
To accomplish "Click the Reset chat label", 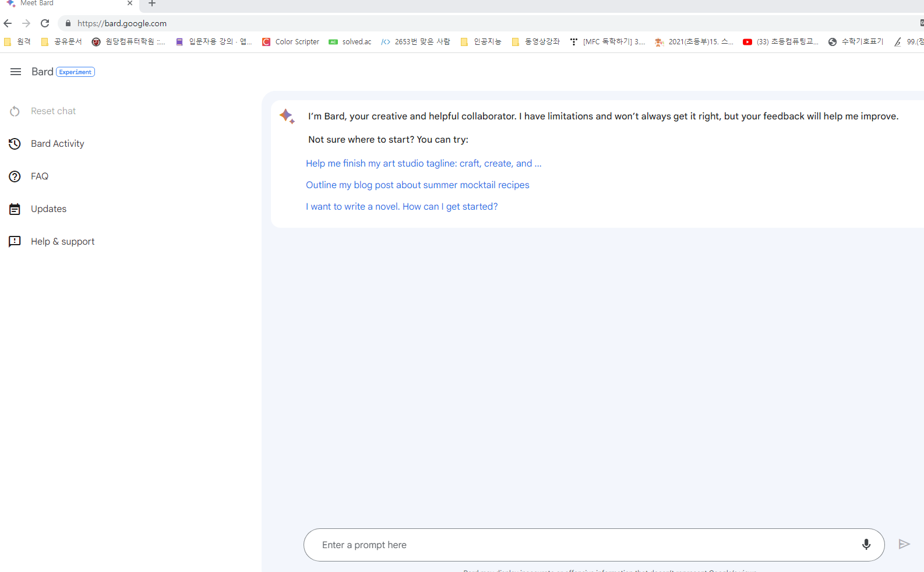I will [53, 111].
